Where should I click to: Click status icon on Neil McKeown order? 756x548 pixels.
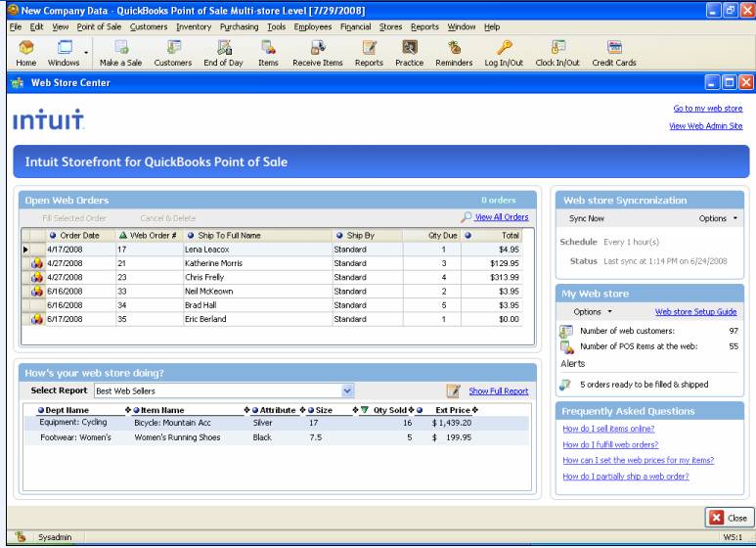tap(36, 292)
